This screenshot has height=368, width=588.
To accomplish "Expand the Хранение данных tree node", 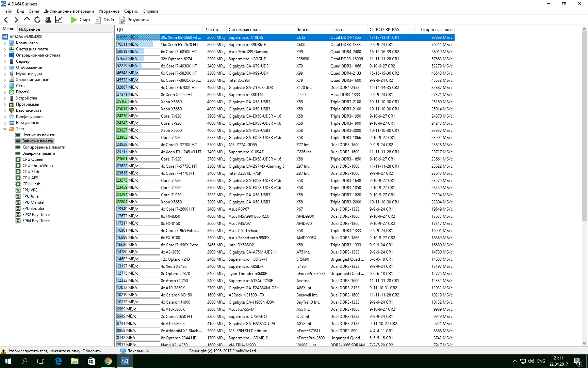I will (x=5, y=80).
